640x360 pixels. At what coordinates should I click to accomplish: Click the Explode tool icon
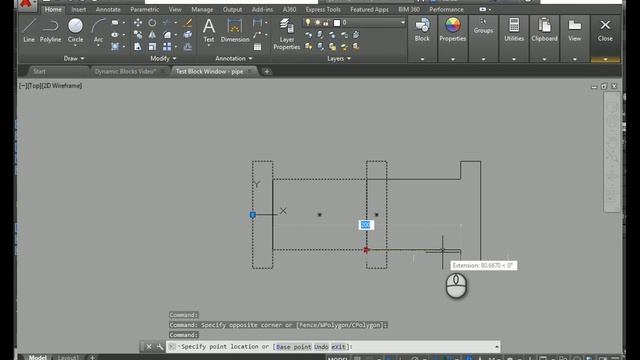(188, 35)
